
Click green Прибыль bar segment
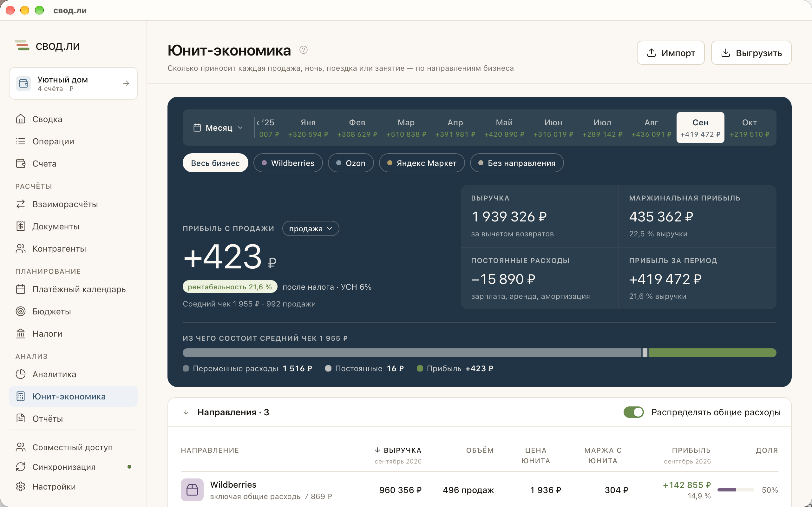click(712, 353)
